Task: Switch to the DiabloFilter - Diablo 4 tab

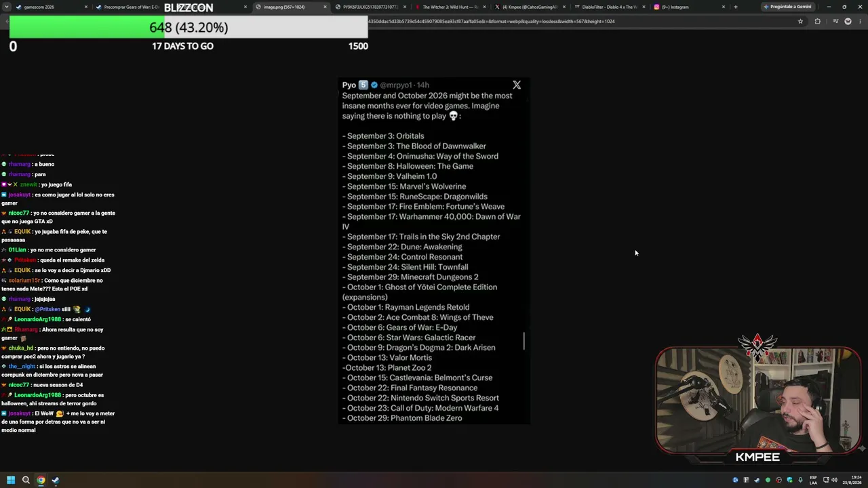Action: coord(610,7)
